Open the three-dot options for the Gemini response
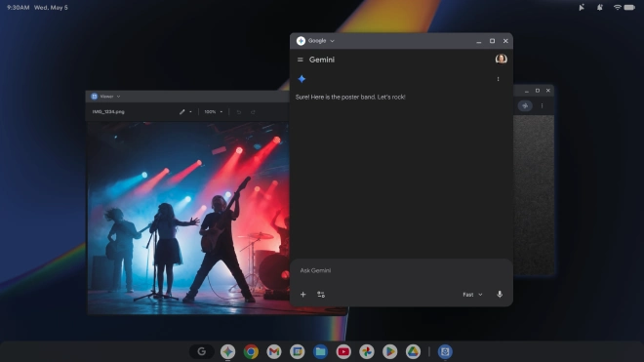644x362 pixels. tap(498, 79)
